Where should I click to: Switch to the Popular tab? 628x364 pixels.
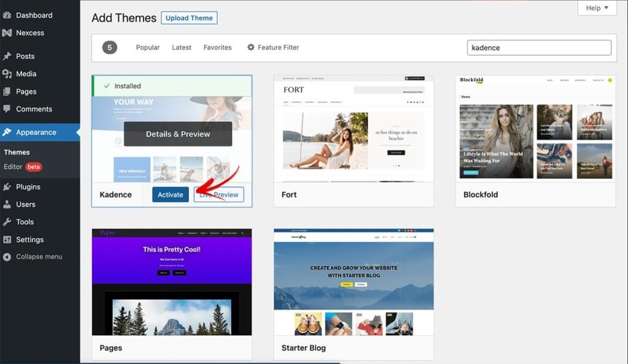148,47
